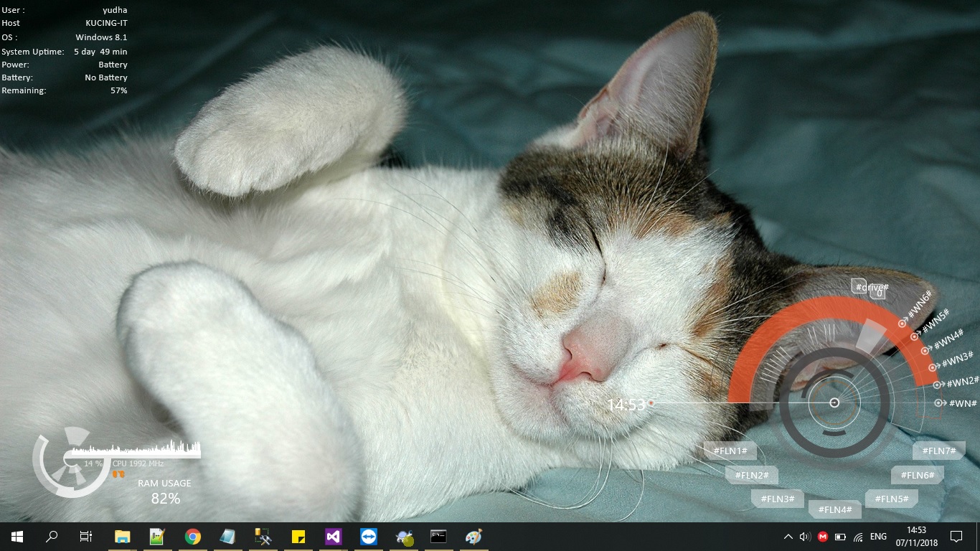This screenshot has width=980, height=551.
Task: Mute audio via the speaker tray icon
Action: click(x=804, y=536)
